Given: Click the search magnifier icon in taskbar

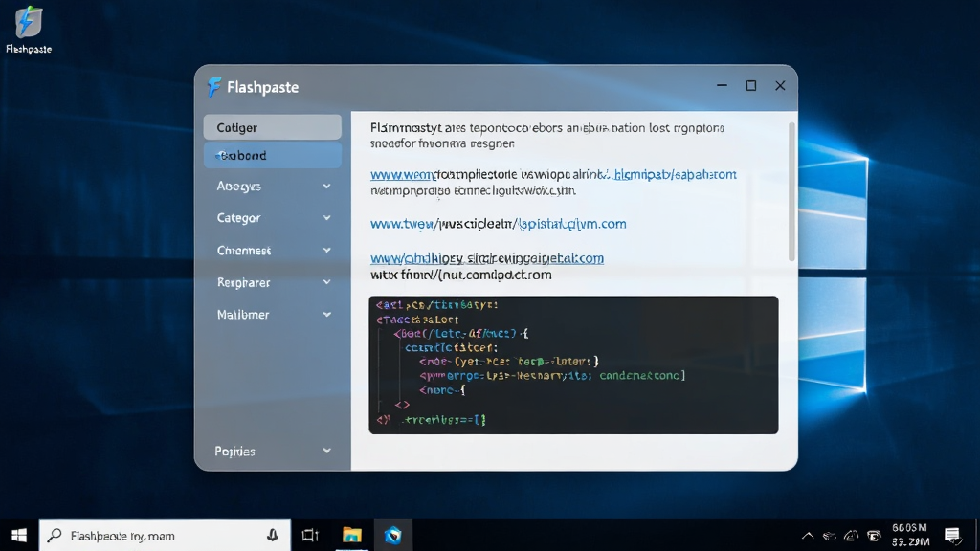Looking at the screenshot, I should click(55, 536).
